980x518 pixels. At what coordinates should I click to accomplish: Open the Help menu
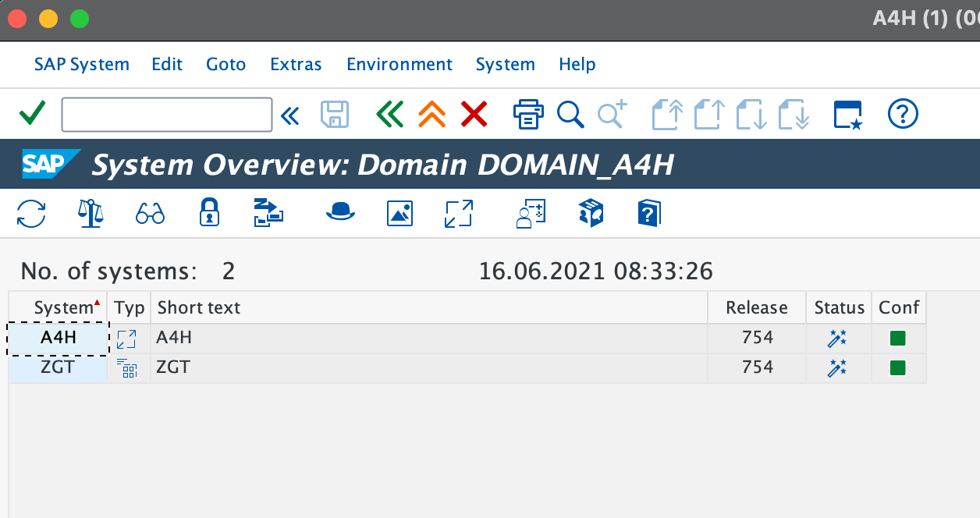pyautogui.click(x=577, y=64)
